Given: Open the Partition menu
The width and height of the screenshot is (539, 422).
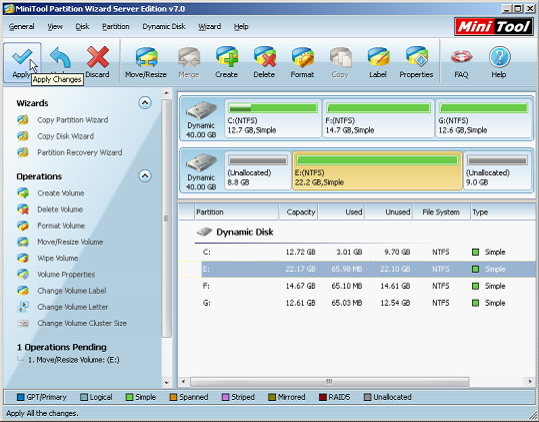Looking at the screenshot, I should tap(116, 26).
